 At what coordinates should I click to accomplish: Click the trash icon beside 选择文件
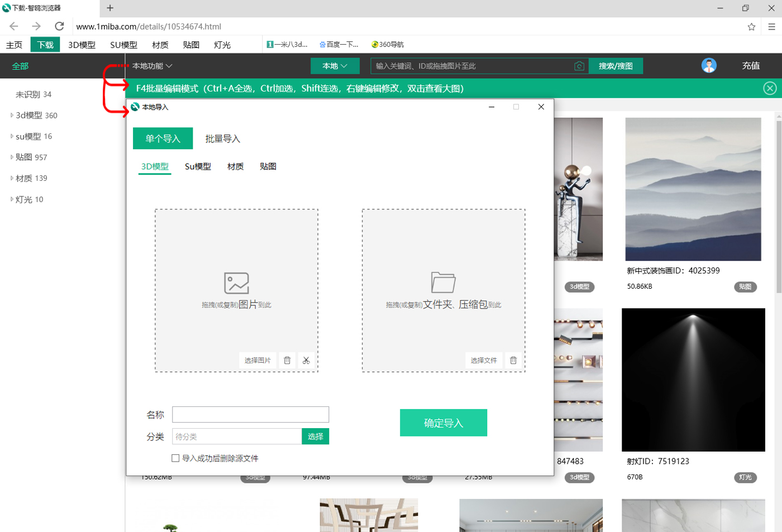coord(513,360)
